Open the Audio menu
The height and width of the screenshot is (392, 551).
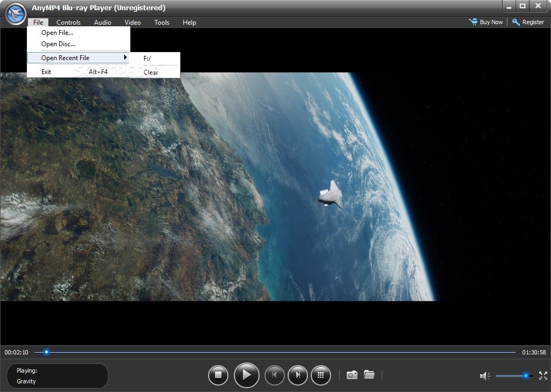tap(103, 23)
